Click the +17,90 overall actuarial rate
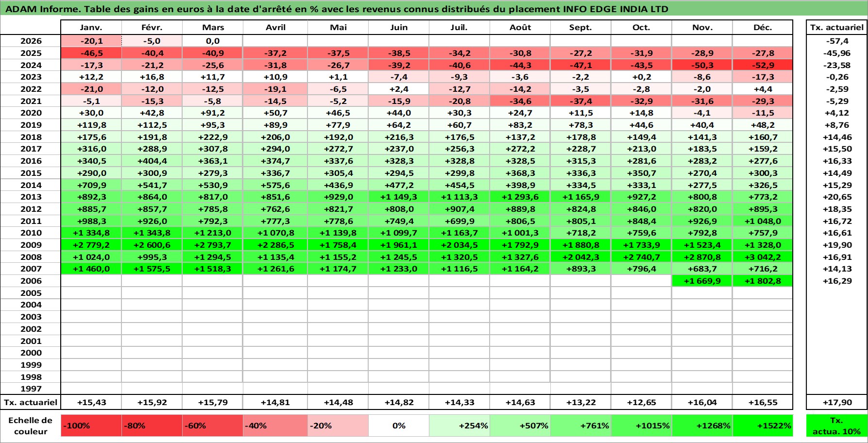868x443 pixels. (x=836, y=402)
